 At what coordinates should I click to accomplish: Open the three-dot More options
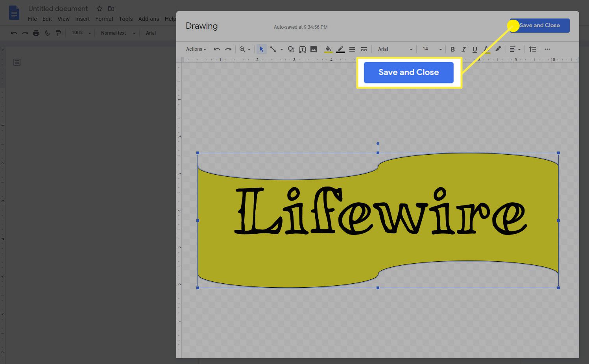547,49
